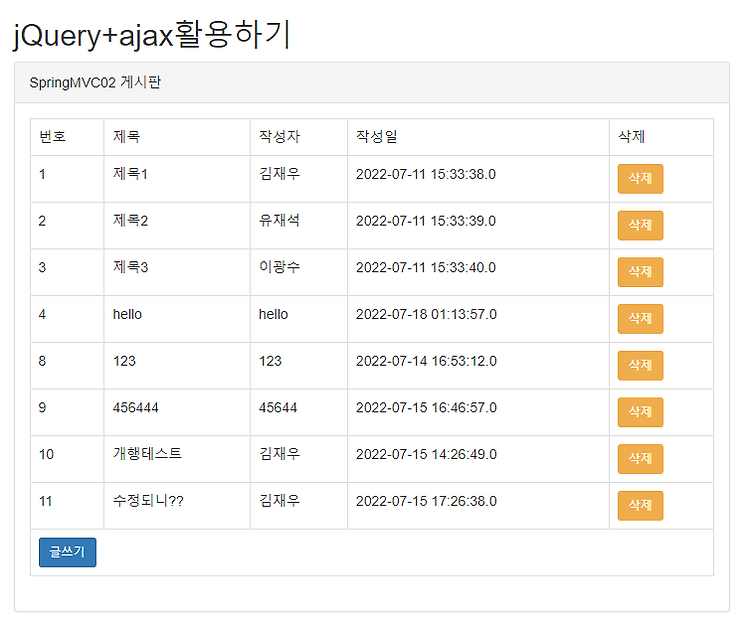Click author 이광수
The image size is (750, 626).
[x=279, y=267]
